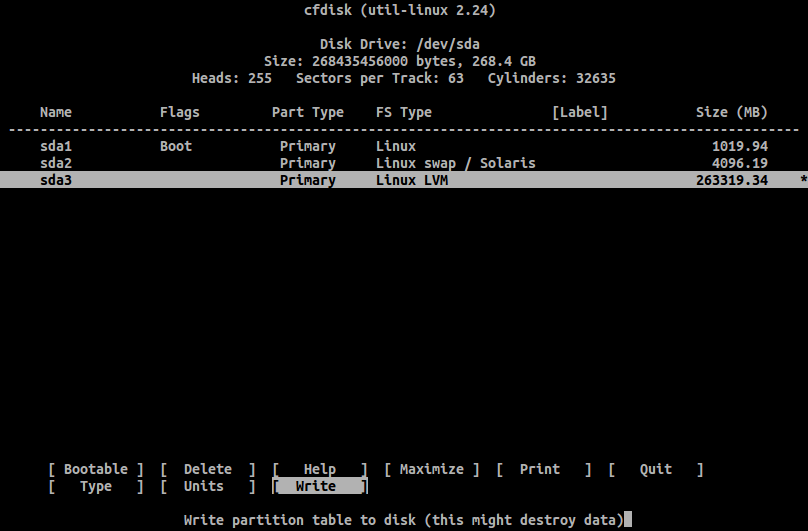Select Quit to exit cfdisk
Screen dimensions: 808x531
click(656, 469)
